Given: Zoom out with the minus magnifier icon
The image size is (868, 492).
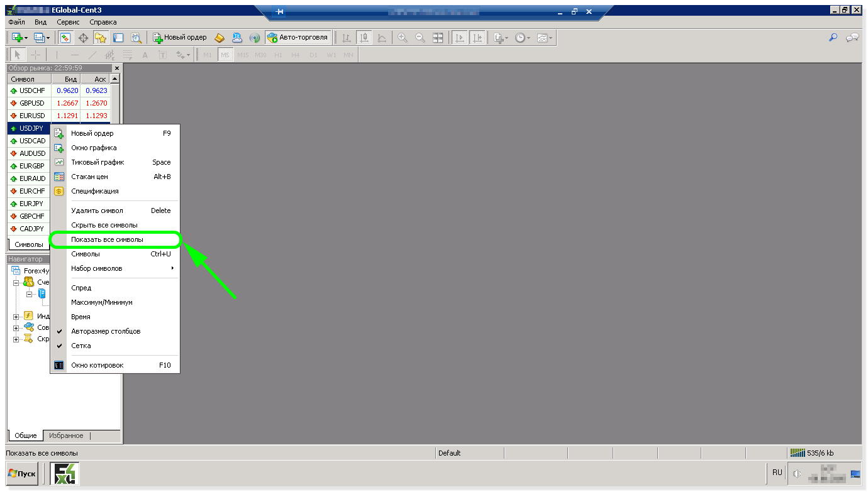Looking at the screenshot, I should [x=420, y=38].
